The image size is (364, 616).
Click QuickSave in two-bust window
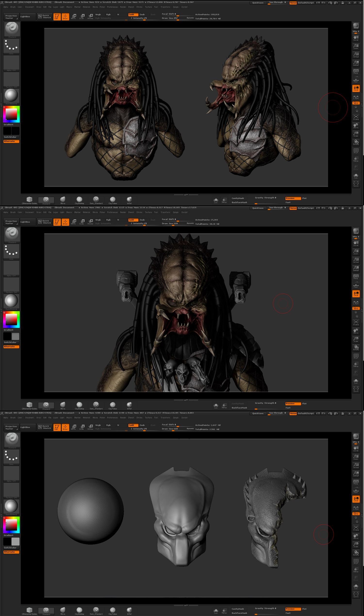258,3
